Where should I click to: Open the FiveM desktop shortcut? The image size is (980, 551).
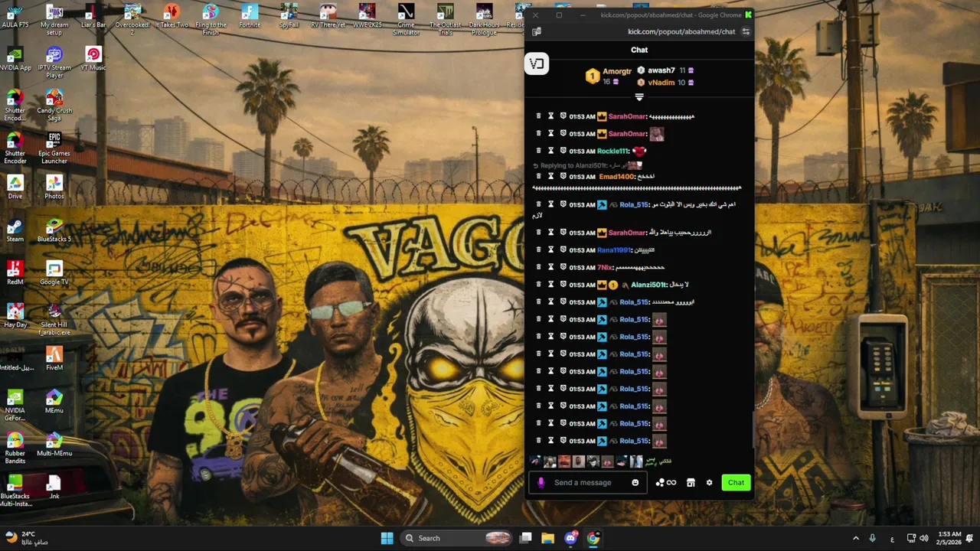point(54,359)
